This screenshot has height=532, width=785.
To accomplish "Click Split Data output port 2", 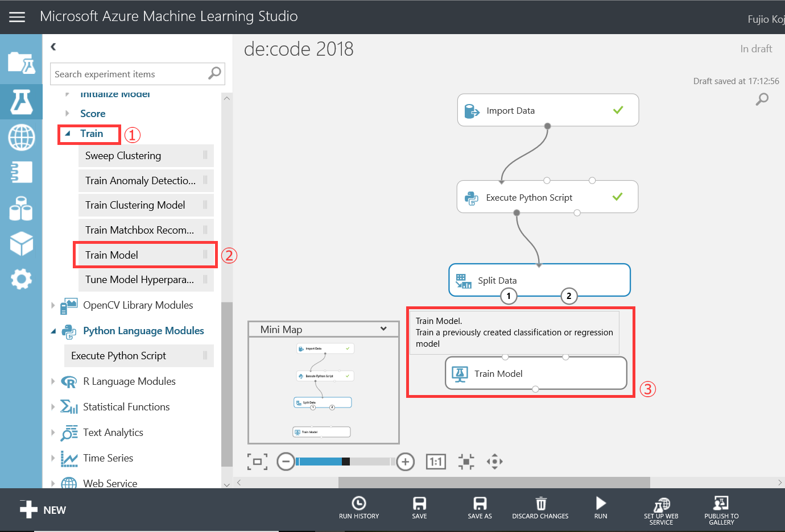I will point(569,296).
